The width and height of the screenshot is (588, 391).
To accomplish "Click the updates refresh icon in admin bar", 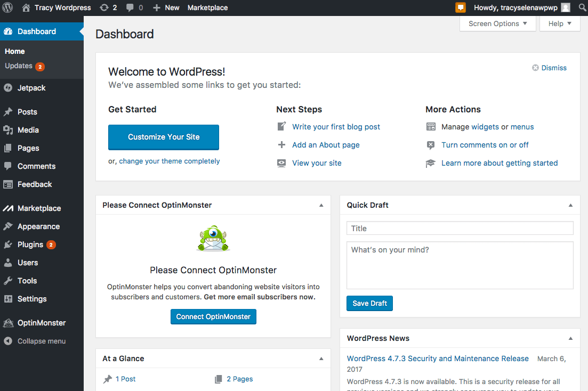I will (104, 7).
